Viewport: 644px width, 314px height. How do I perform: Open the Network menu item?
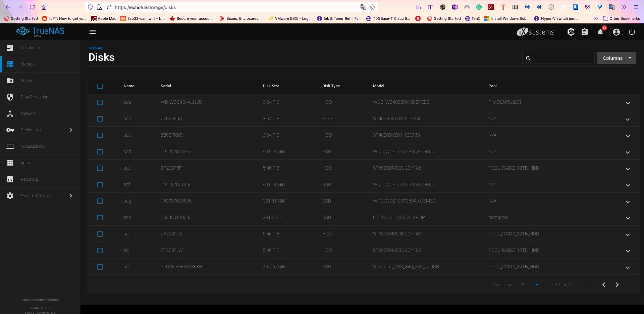click(40, 114)
